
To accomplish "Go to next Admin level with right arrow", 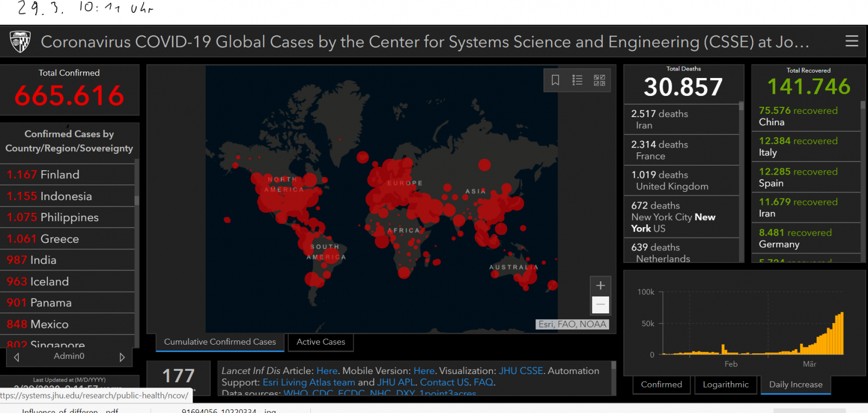I will point(122,357).
